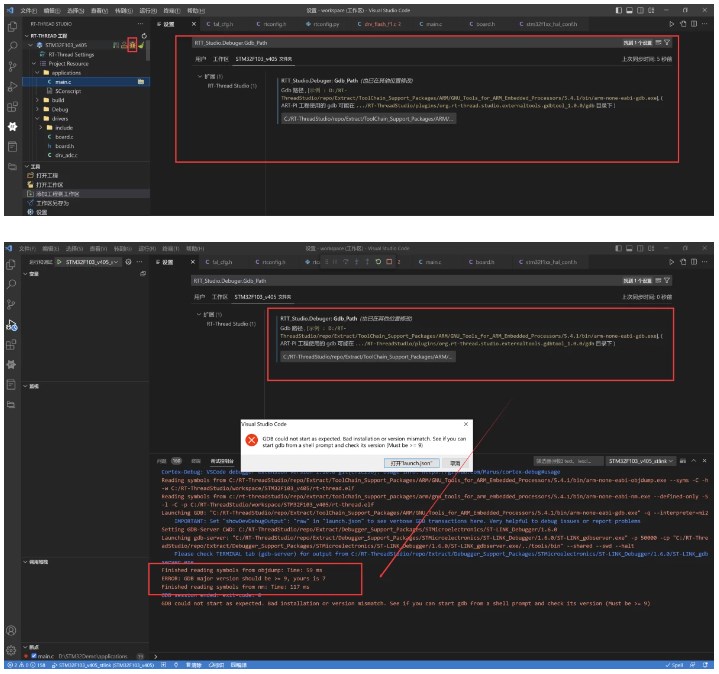Open Extensions view in the bottom window
719x674 pixels.
point(11,345)
